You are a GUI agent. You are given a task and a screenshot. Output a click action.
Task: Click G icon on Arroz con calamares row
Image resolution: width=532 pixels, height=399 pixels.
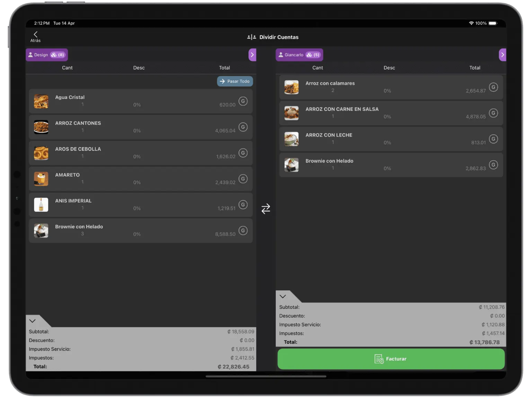[493, 87]
